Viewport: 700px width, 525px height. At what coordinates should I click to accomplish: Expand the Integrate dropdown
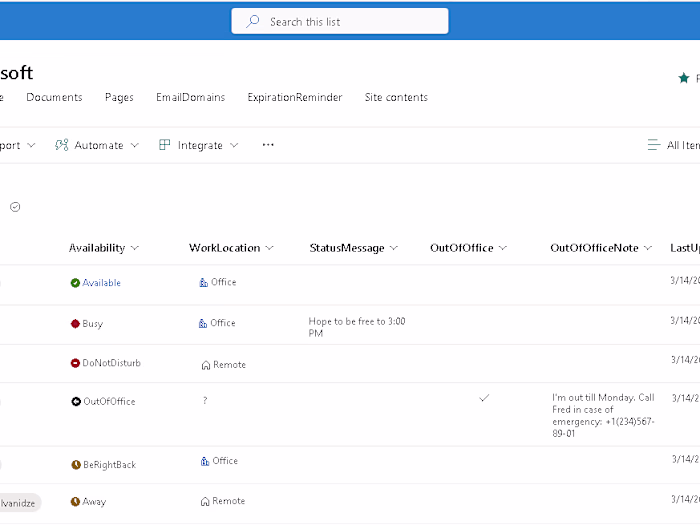pyautogui.click(x=200, y=145)
